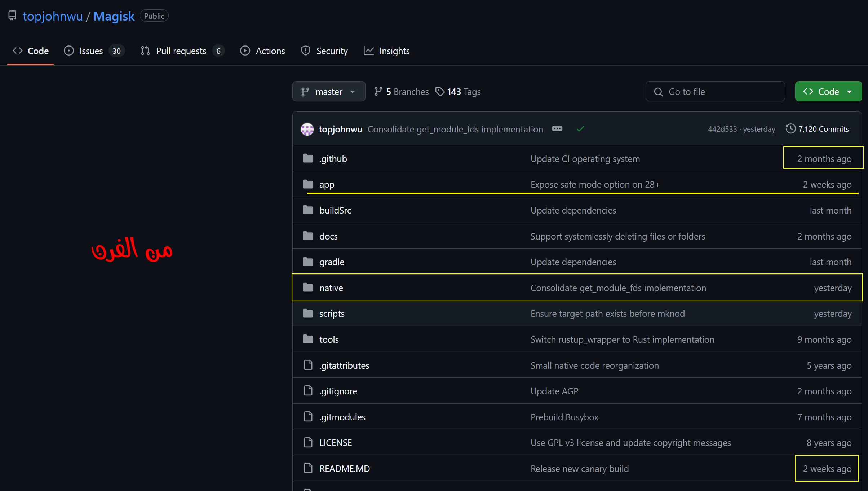
Task: Open the README.MD file
Action: [x=345, y=468]
